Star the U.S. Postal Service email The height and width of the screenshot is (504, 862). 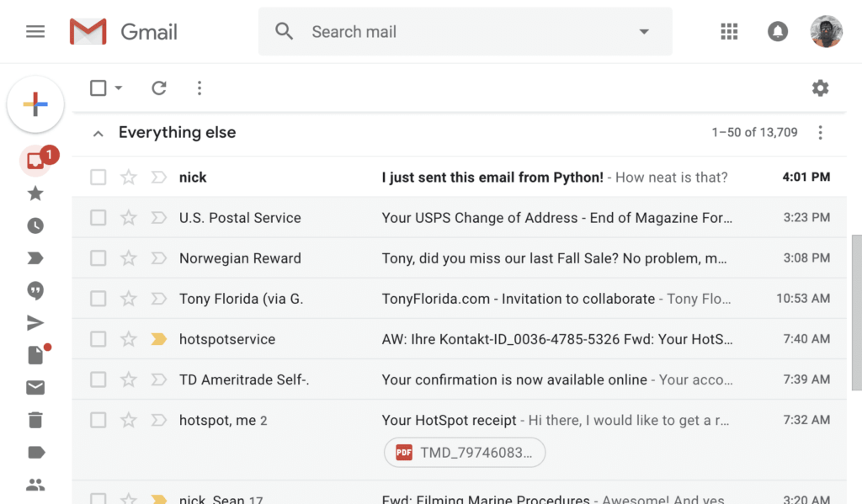click(x=128, y=218)
